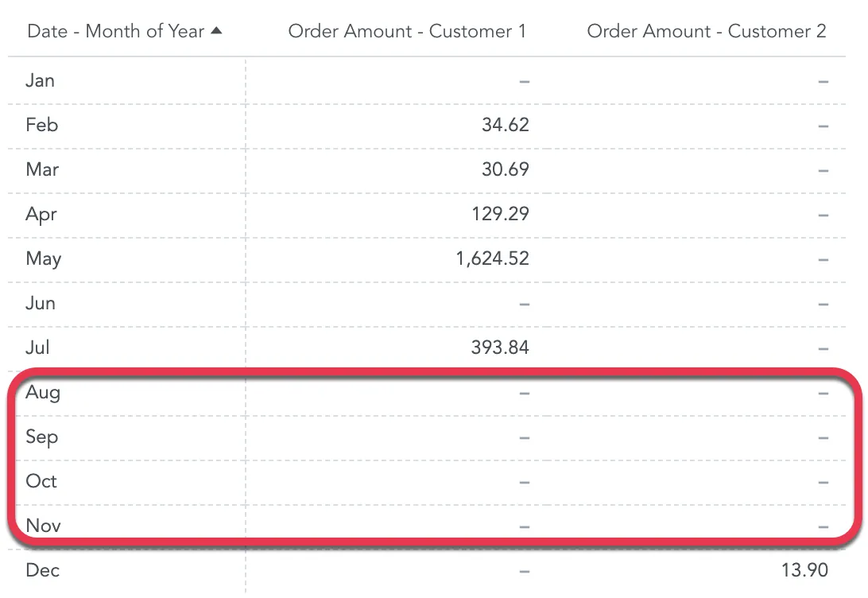Click the 'Order Amount - Customer 1' column header
The height and width of the screenshot is (598, 868).
coord(408,31)
